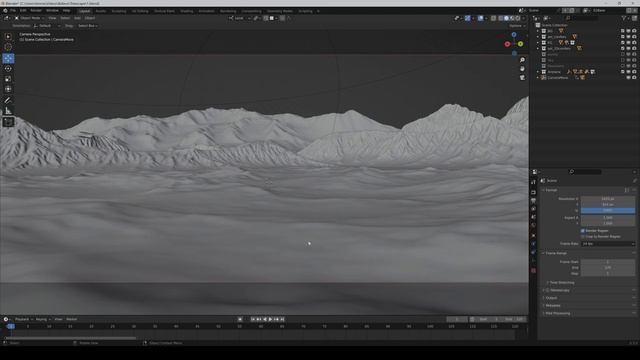Expand the Airplane collection in outliner
This screenshot has height=360, width=640.
click(538, 72)
